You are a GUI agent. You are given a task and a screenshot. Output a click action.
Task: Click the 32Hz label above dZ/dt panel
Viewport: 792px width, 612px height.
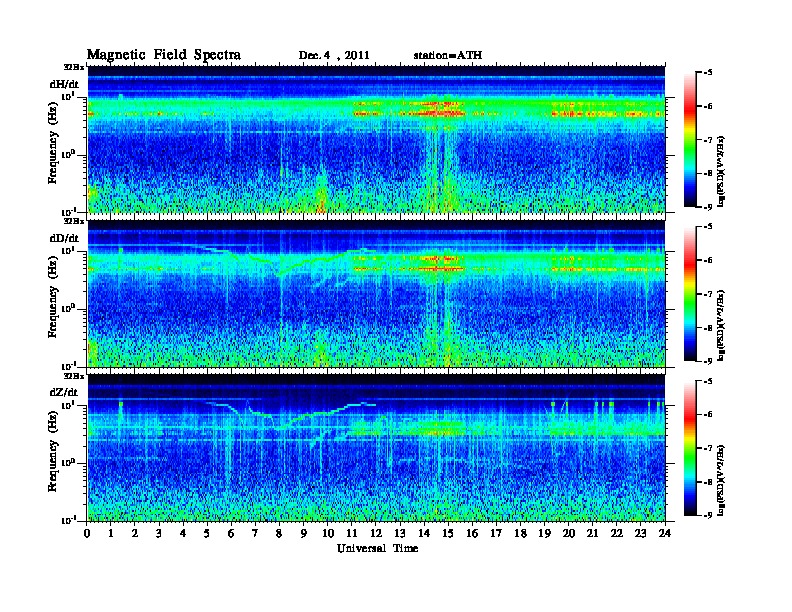coord(74,376)
